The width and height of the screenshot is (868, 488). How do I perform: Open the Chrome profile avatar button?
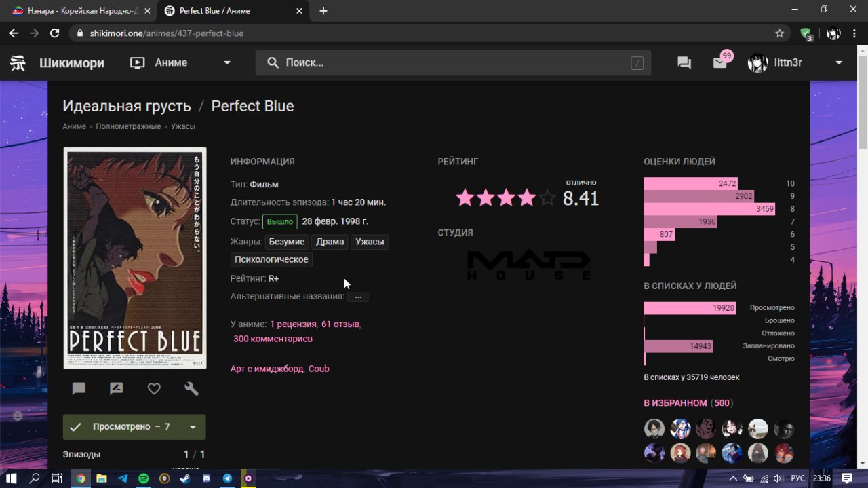(x=833, y=33)
